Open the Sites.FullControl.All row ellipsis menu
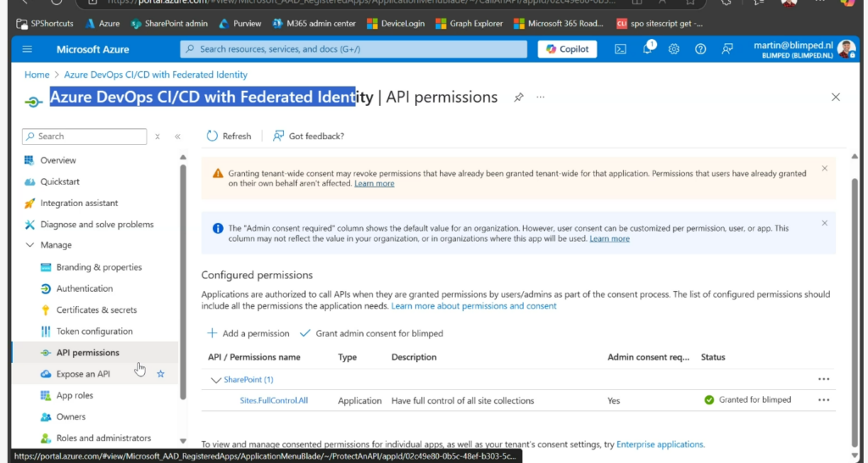Viewport: 868px width, 463px height. point(824,400)
